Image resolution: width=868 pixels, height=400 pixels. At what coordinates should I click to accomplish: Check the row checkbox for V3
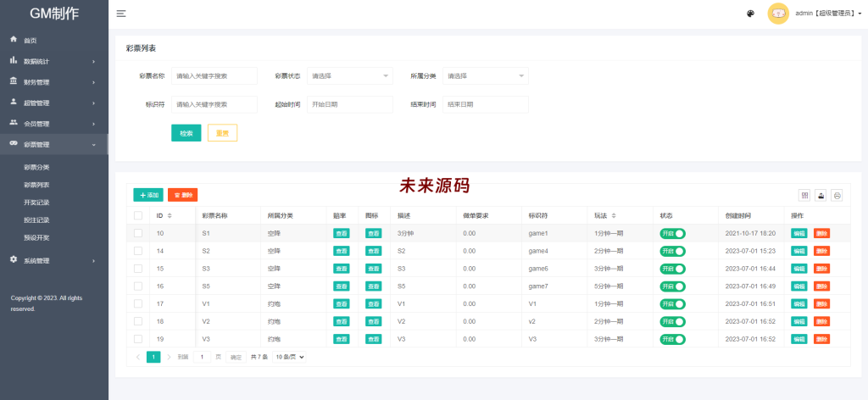138,339
